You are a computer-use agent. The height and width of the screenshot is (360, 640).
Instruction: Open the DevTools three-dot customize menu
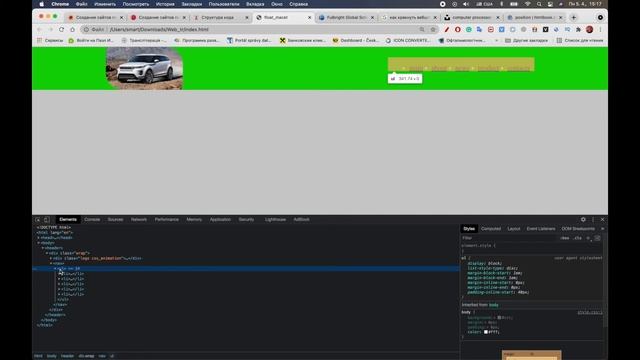(593, 220)
